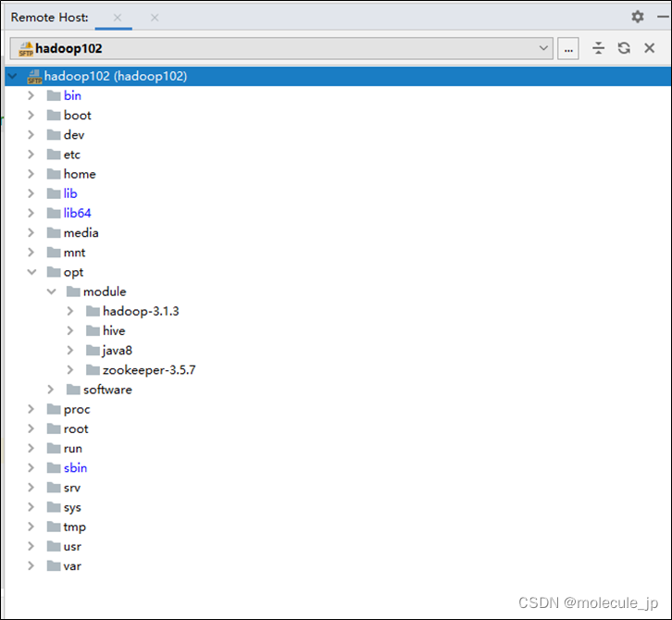Expand the java8 folder
The image size is (672, 620).
(70, 351)
